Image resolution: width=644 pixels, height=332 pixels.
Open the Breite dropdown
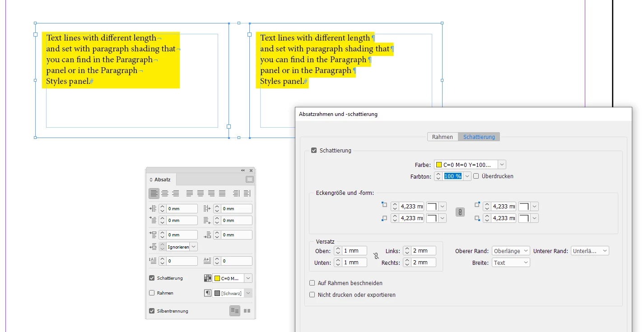(x=511, y=263)
